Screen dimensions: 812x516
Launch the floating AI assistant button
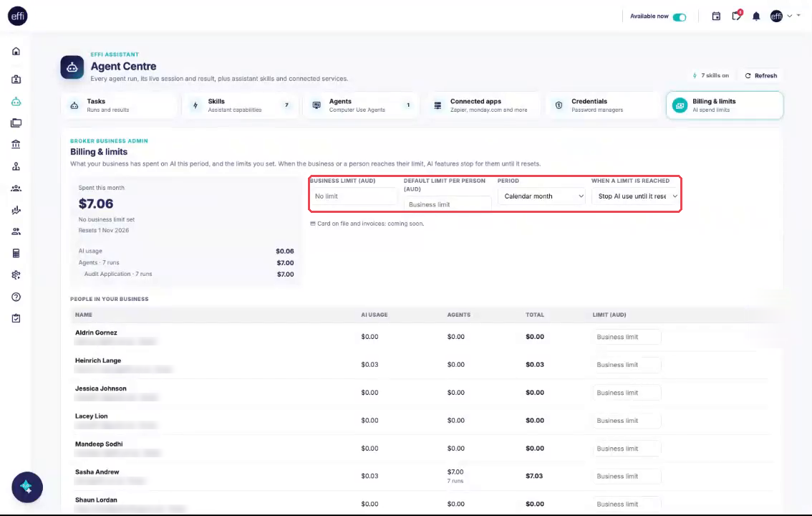point(27,487)
